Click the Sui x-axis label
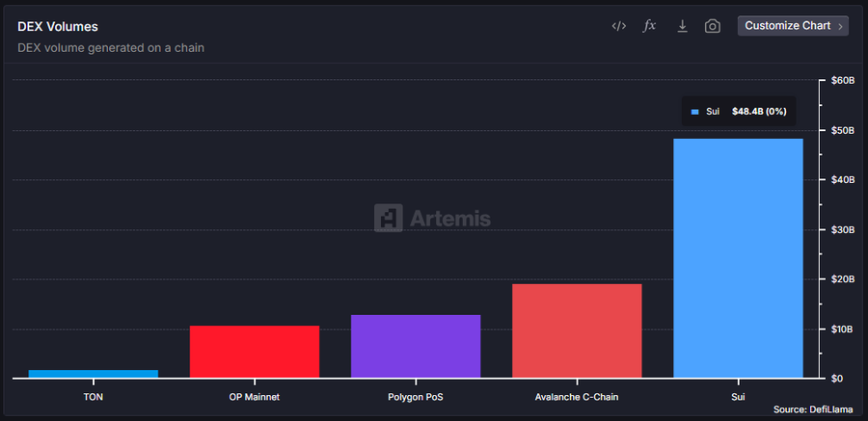This screenshot has width=868, height=421. click(x=738, y=397)
